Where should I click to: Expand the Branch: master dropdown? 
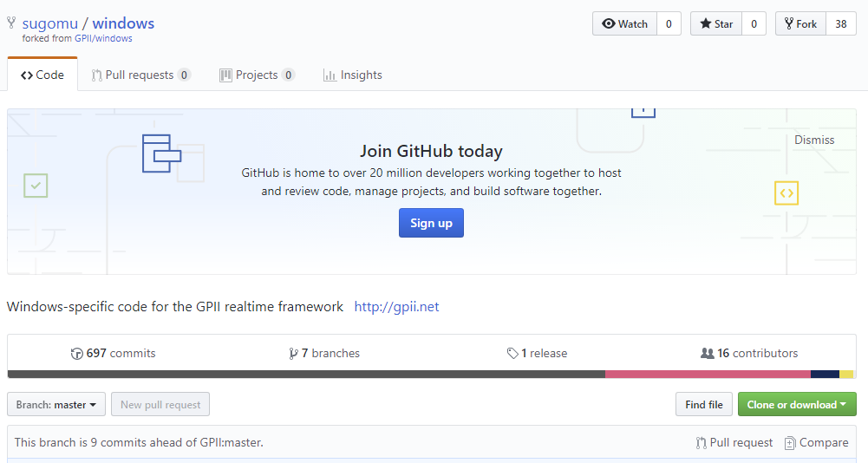[x=55, y=404]
